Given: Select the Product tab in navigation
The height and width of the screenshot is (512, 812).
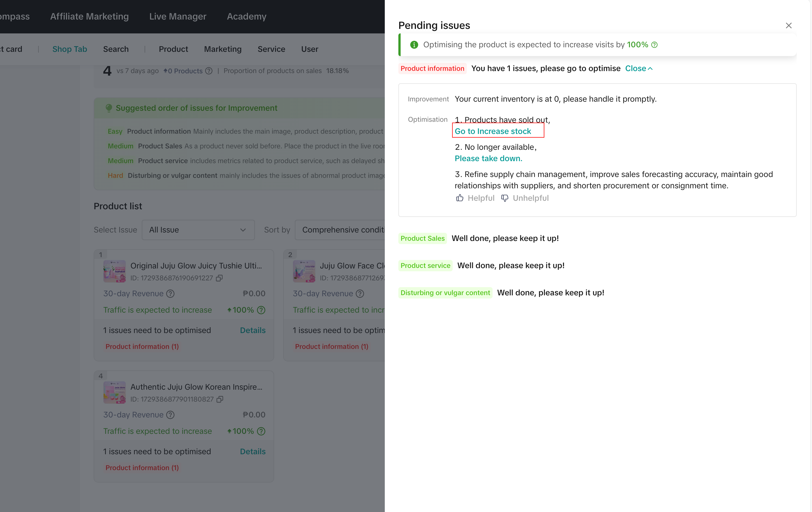Looking at the screenshot, I should coord(173,49).
